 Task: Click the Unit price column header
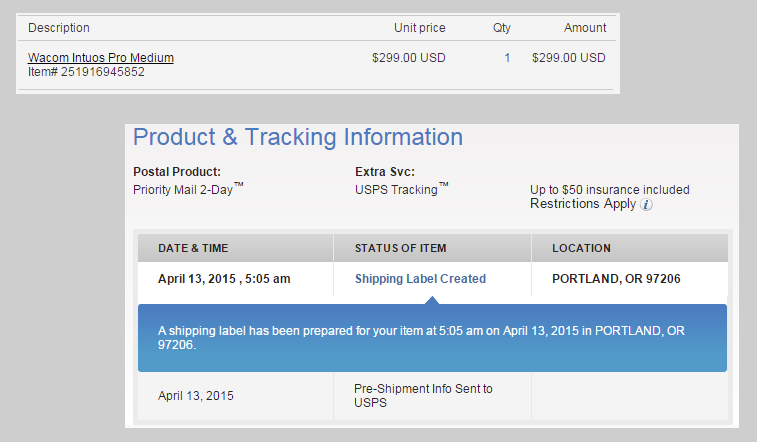pos(420,28)
